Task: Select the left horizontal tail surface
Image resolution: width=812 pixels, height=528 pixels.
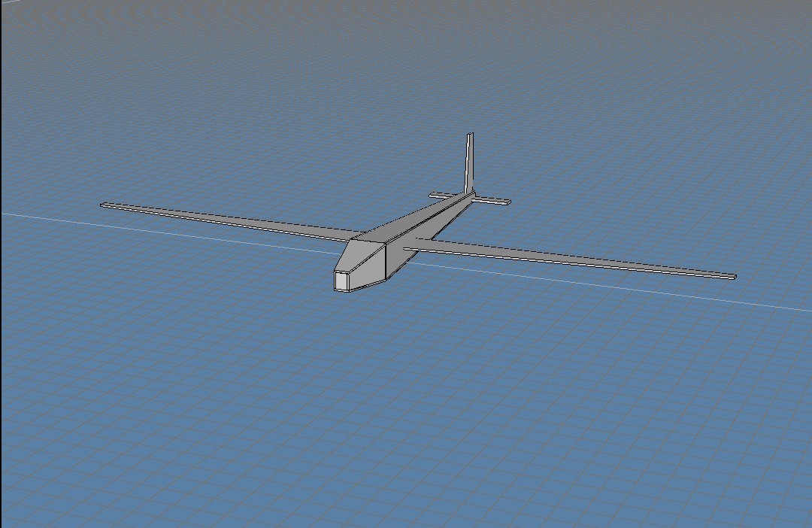Action: coord(440,194)
